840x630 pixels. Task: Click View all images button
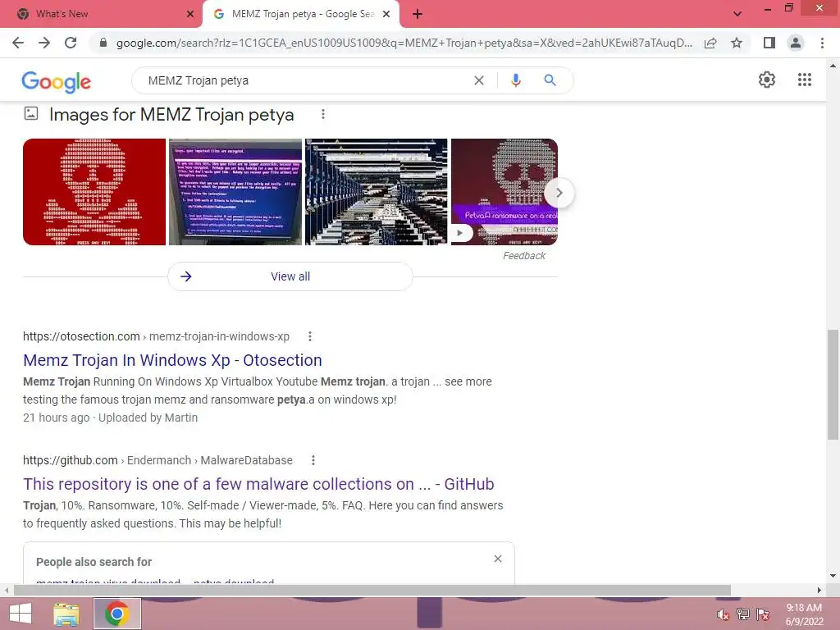click(290, 276)
